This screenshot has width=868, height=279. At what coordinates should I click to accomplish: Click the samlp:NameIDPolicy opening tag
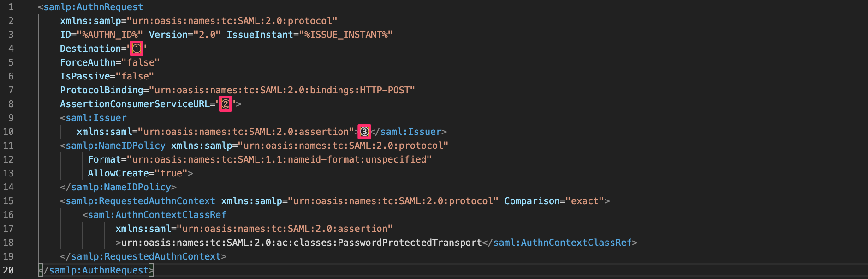(x=113, y=146)
